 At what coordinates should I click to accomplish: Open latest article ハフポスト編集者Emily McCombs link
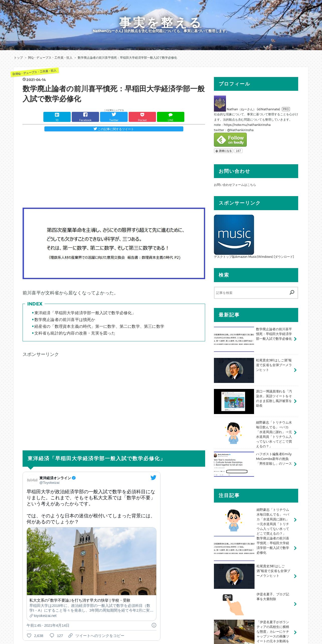[x=274, y=459]
